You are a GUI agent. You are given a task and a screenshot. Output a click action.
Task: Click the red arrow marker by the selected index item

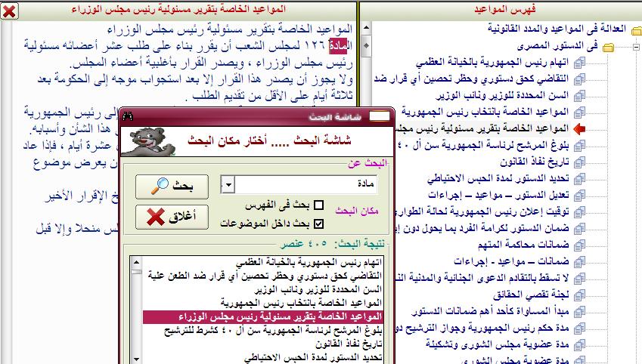(x=579, y=129)
